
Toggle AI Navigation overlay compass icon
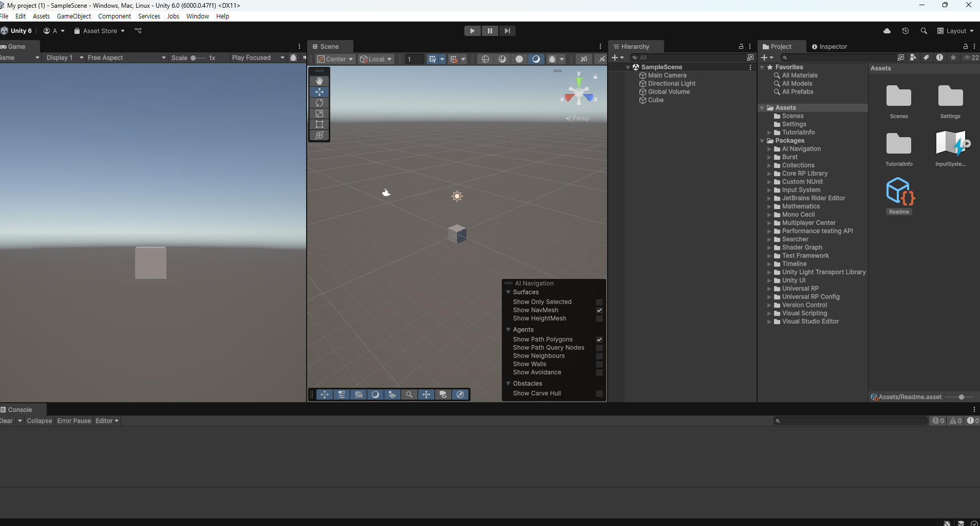click(460, 394)
